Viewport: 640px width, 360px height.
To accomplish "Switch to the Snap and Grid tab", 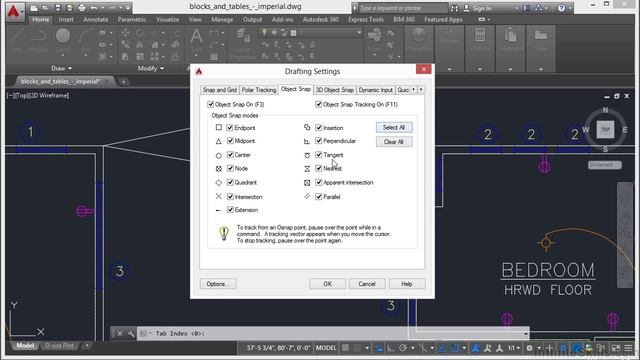I will click(x=220, y=90).
